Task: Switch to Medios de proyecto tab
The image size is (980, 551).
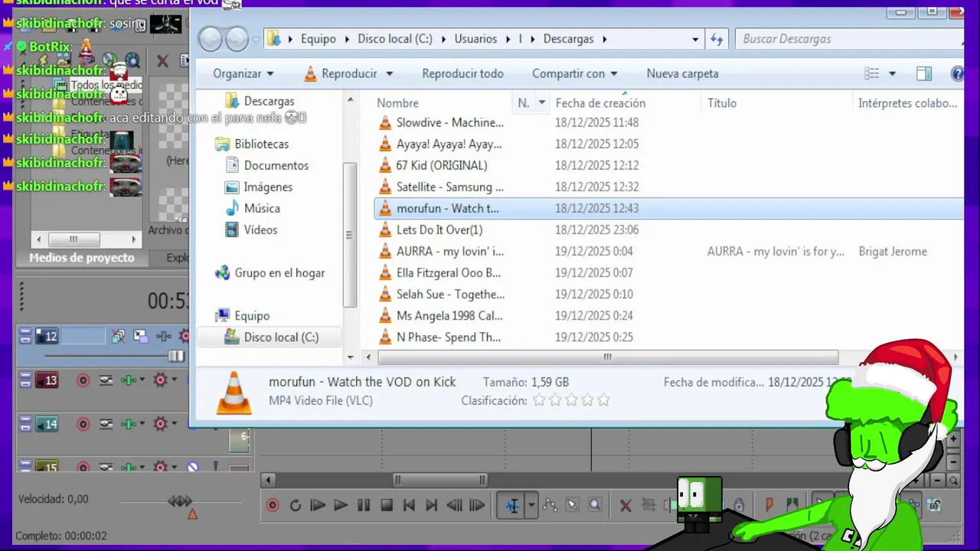Action: click(81, 258)
